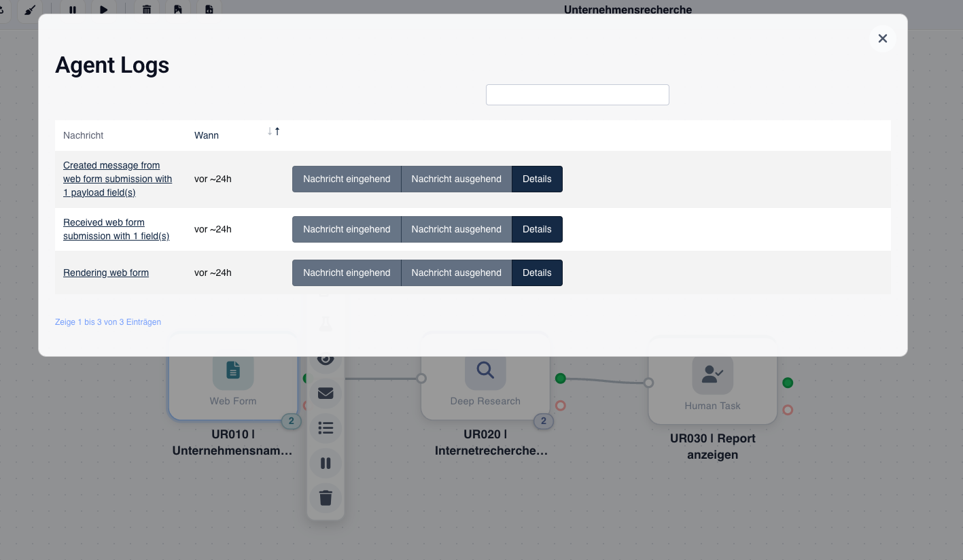Viewport: 963px width, 560px height.
Task: Enable Details for the Rendering web form entry
Action: coord(537,273)
